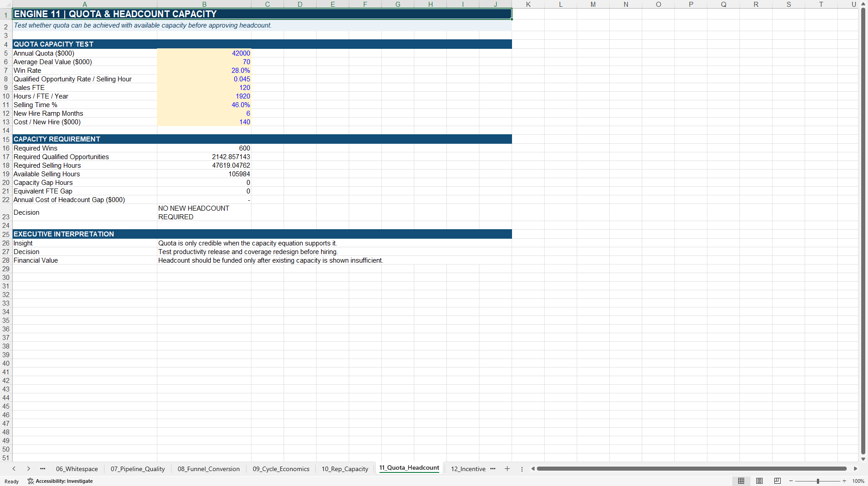This screenshot has width=868, height=486.
Task: Select Required Qualified Opportunities value 2142.857143
Action: coord(204,157)
